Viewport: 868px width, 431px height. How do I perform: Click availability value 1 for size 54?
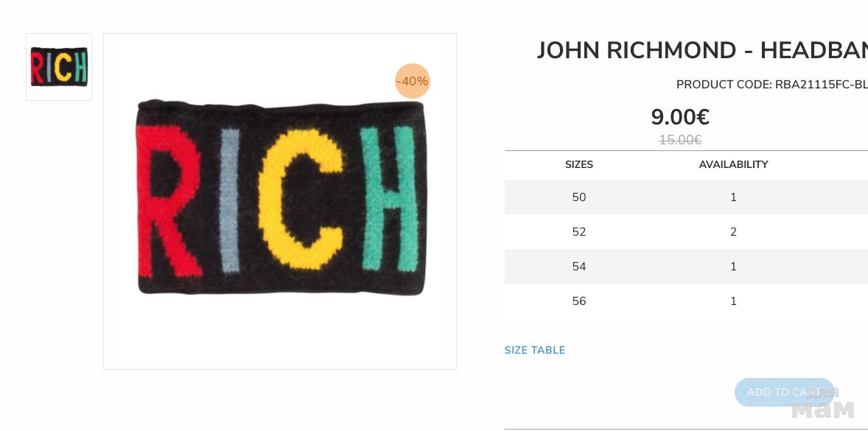pos(733,267)
